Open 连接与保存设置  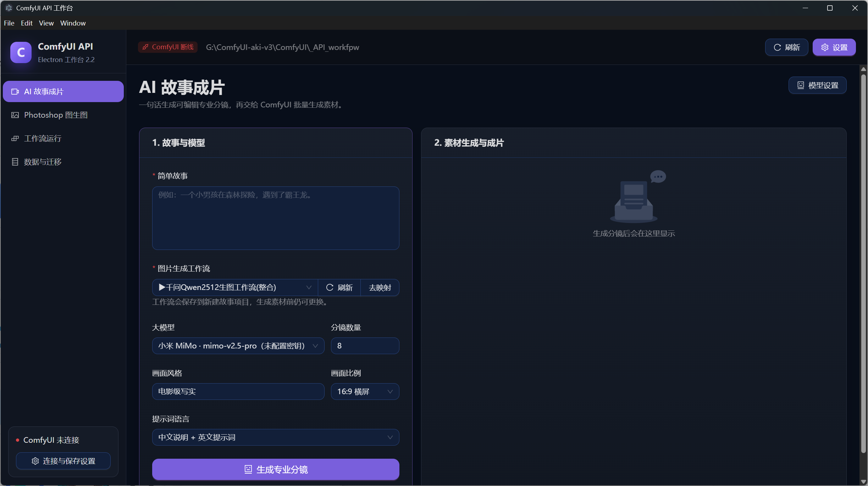click(63, 461)
